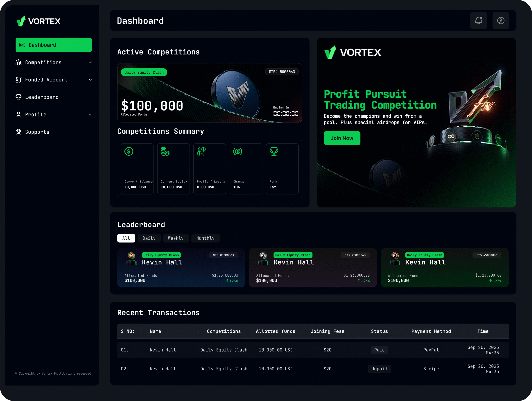The width and height of the screenshot is (532, 401).
Task: Click the Daily Equity Clash competition card
Action: 209,93
